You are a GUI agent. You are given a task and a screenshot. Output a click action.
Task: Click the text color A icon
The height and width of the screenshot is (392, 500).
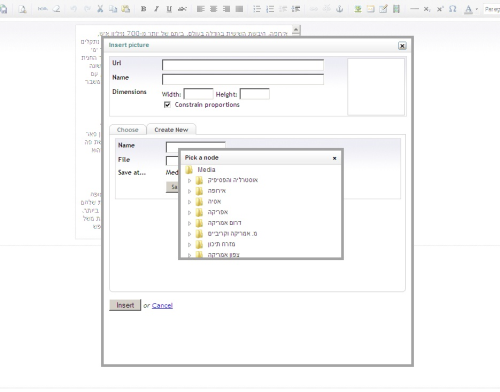(468, 9)
